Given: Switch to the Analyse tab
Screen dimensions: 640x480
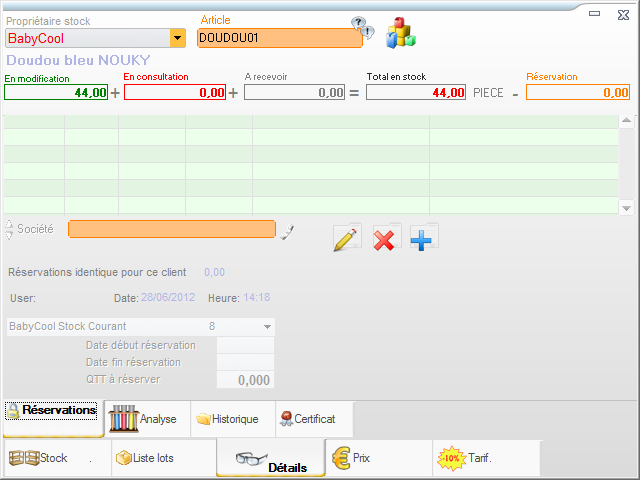Looking at the screenshot, I should (144, 419).
